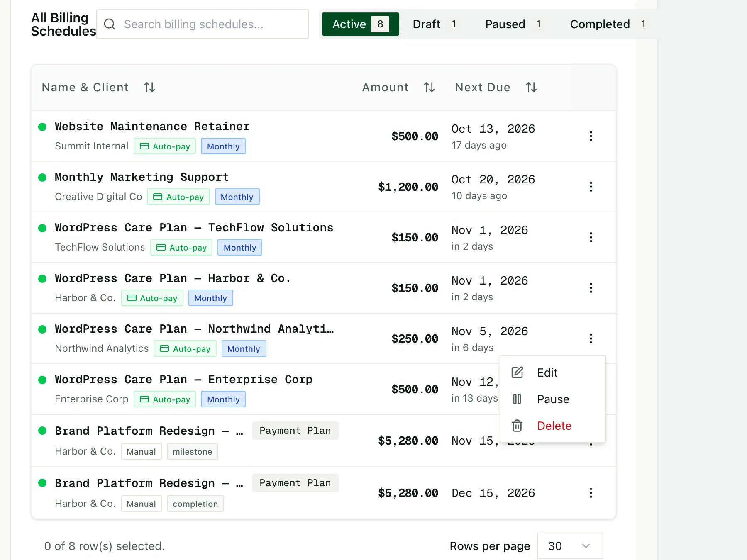Click the Pause bars icon in menu

pos(517,399)
